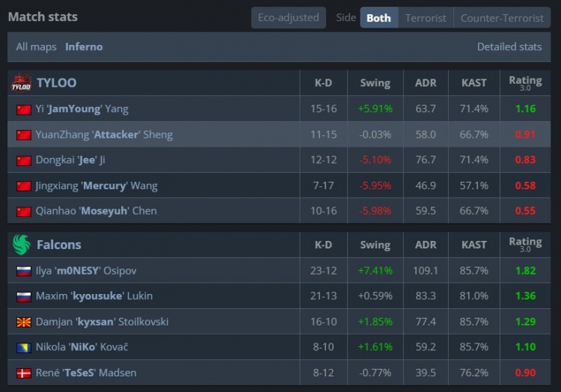
Task: Click the flag icon beside Mercury
Action: (24, 186)
